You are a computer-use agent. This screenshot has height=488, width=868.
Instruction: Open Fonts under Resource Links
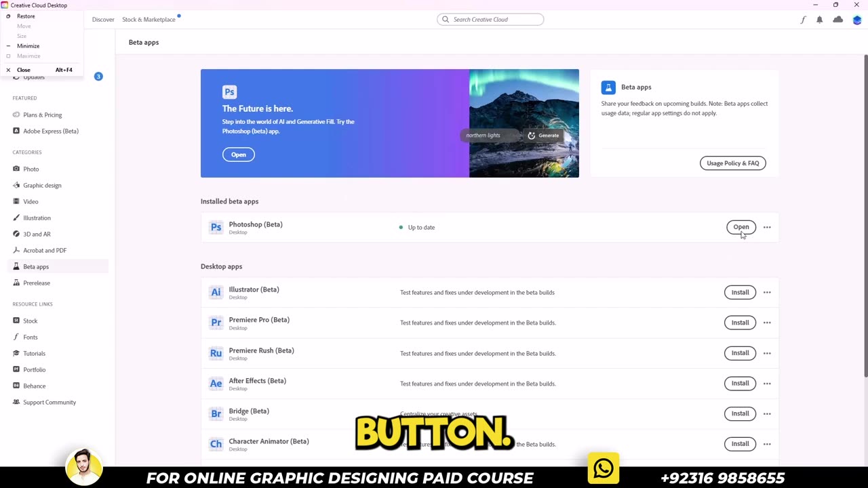point(31,337)
